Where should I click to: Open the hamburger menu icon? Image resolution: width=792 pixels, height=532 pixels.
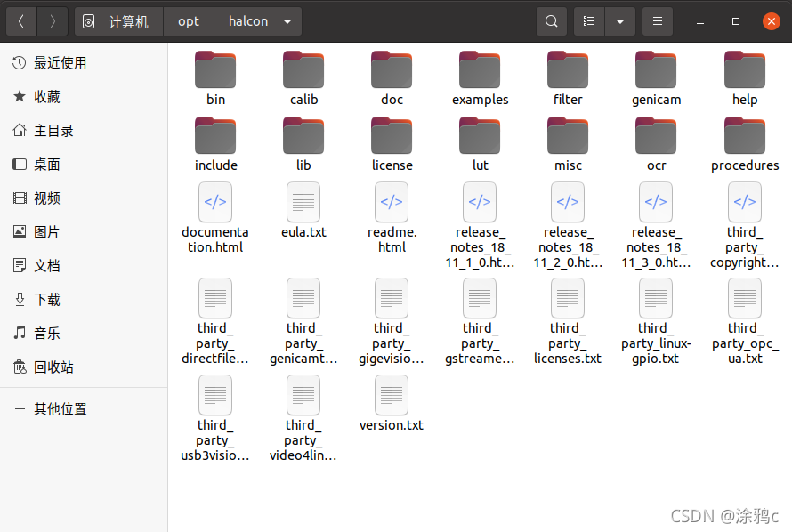point(657,20)
